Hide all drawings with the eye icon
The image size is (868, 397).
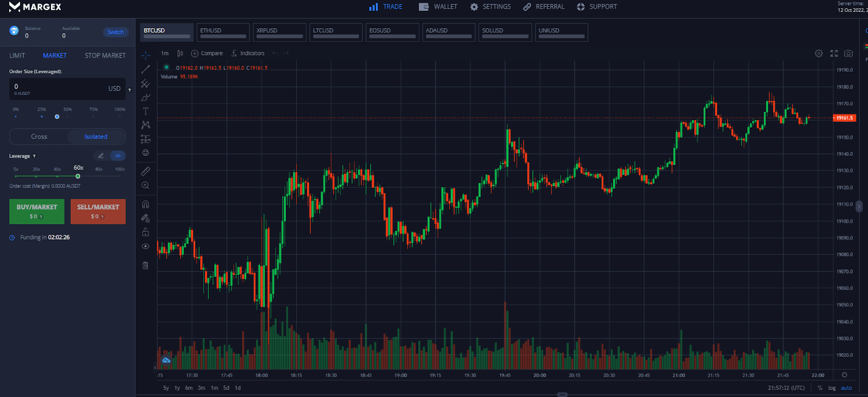(x=145, y=247)
